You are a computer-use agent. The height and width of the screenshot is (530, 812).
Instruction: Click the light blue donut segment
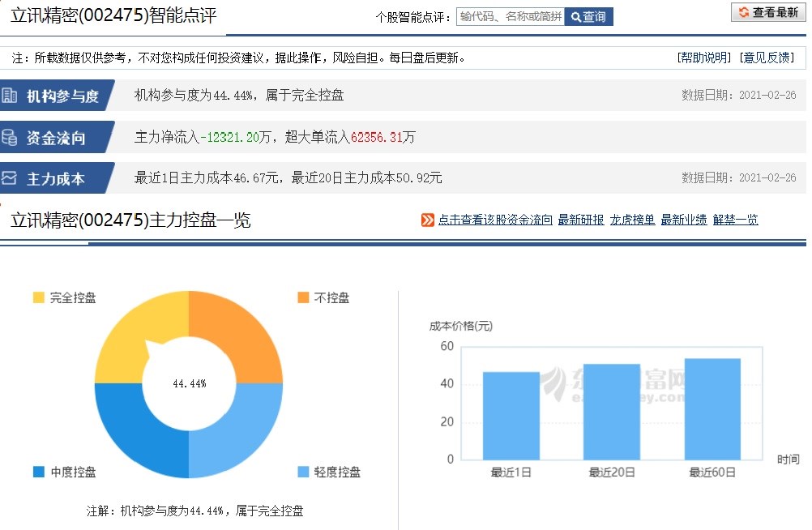238,433
